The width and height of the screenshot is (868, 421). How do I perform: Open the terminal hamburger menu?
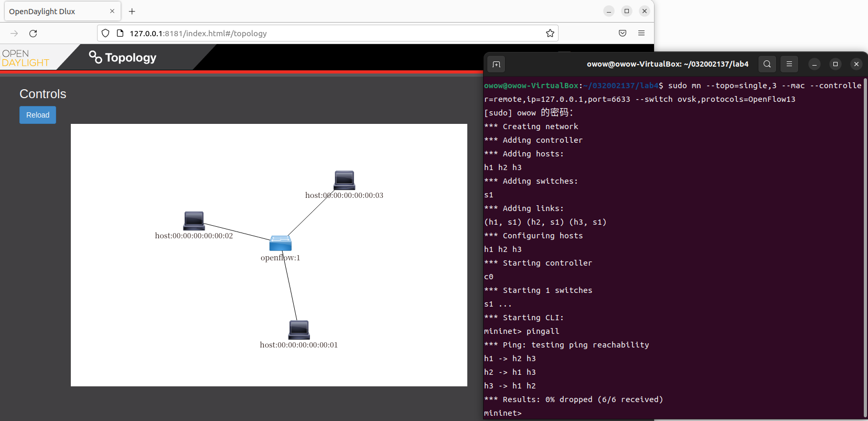(789, 64)
